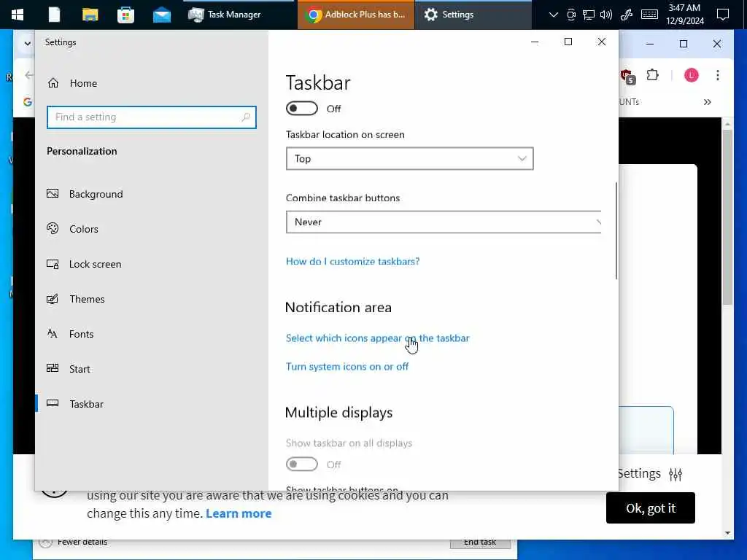
Task: Close the Settings window
Action: tap(602, 42)
